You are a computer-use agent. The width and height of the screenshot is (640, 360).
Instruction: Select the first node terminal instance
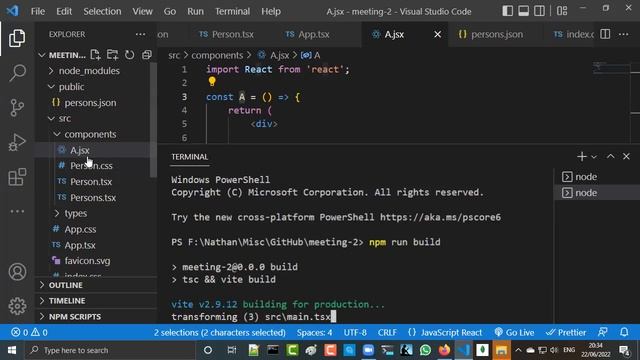[x=597, y=177]
